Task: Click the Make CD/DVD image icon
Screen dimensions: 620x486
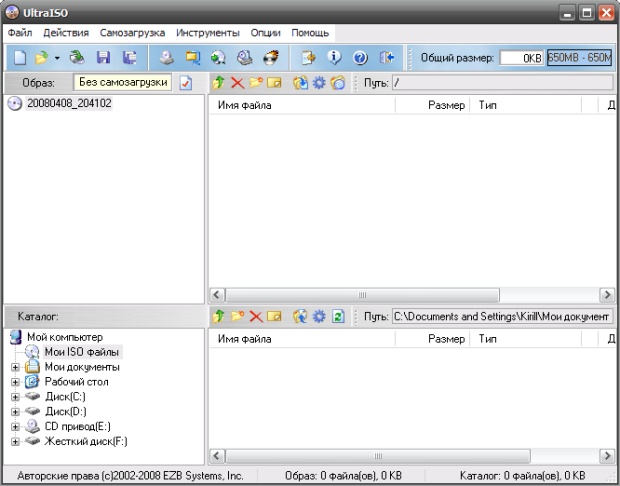Action: [166, 58]
